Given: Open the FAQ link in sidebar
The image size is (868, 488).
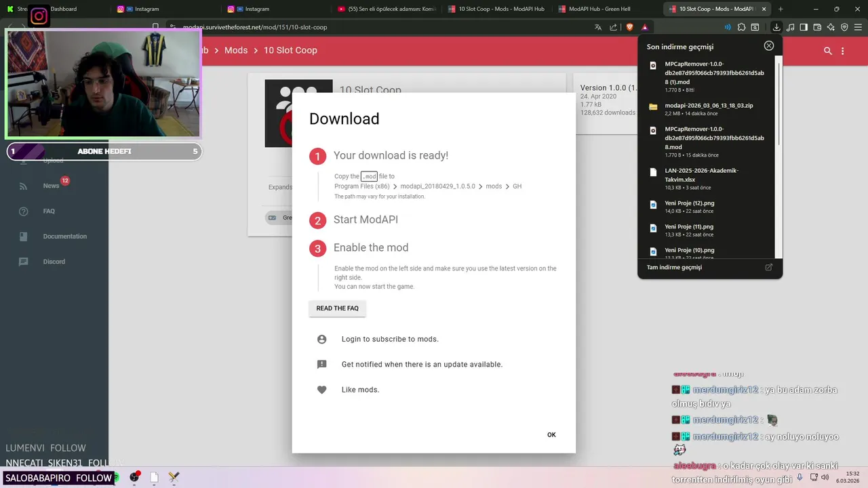Looking at the screenshot, I should [x=49, y=211].
